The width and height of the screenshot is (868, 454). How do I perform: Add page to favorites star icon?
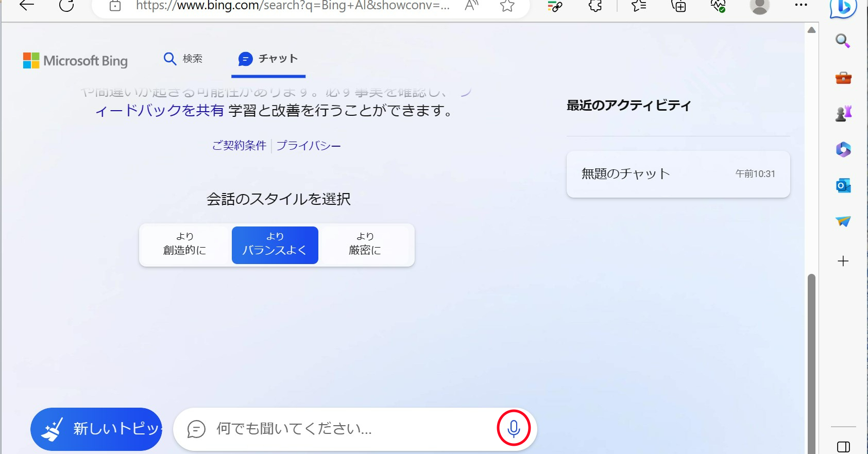pyautogui.click(x=507, y=6)
